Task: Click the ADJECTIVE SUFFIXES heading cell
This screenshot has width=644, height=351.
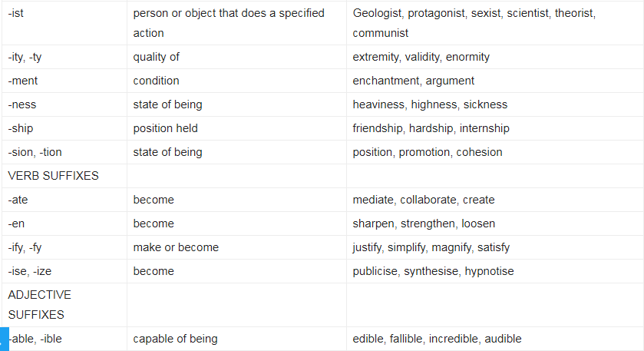Action: [64, 305]
